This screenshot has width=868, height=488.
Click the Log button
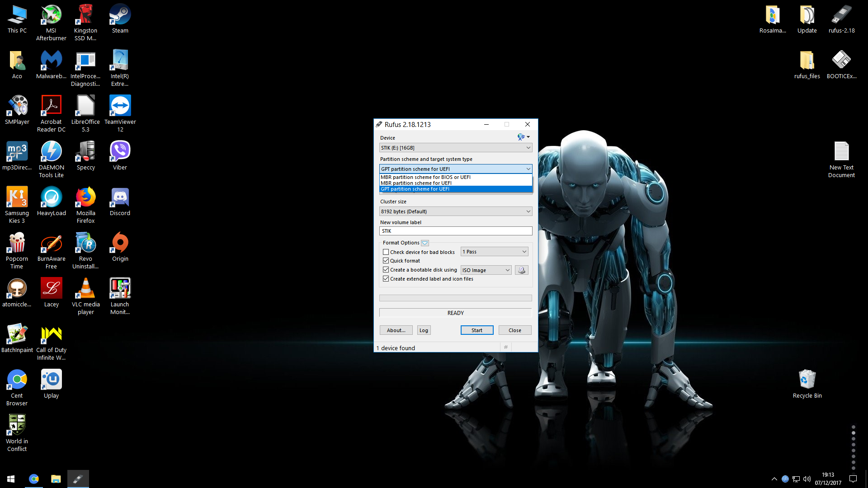tap(424, 330)
